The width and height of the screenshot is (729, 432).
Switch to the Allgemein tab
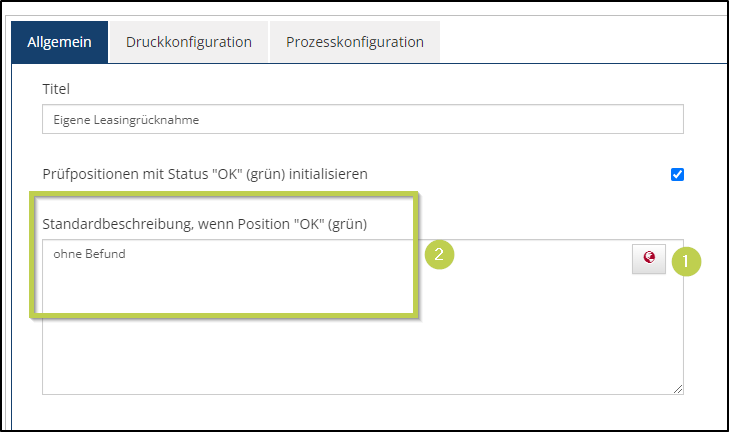click(59, 42)
